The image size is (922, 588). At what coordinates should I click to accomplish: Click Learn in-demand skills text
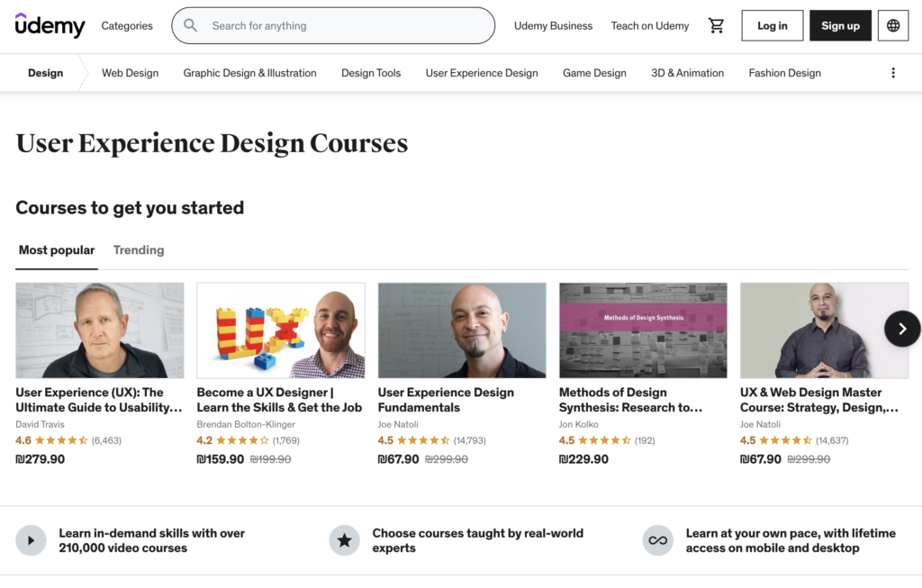[x=151, y=540]
